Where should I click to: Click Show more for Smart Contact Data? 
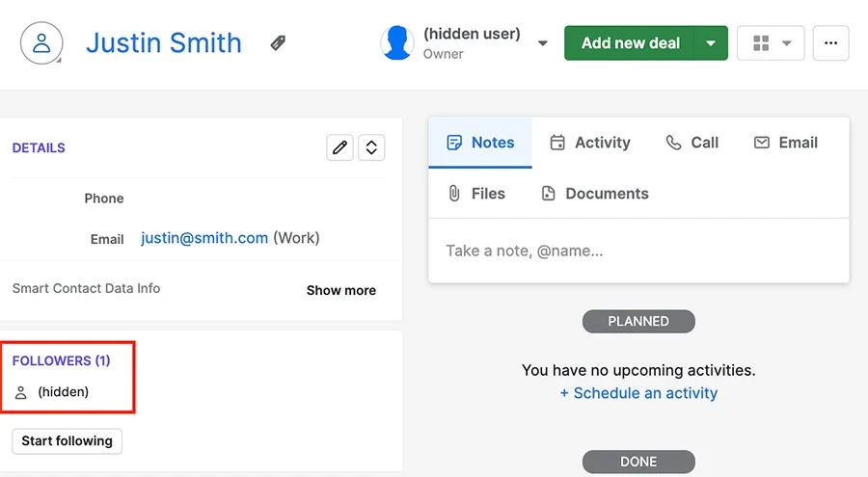pyautogui.click(x=341, y=290)
